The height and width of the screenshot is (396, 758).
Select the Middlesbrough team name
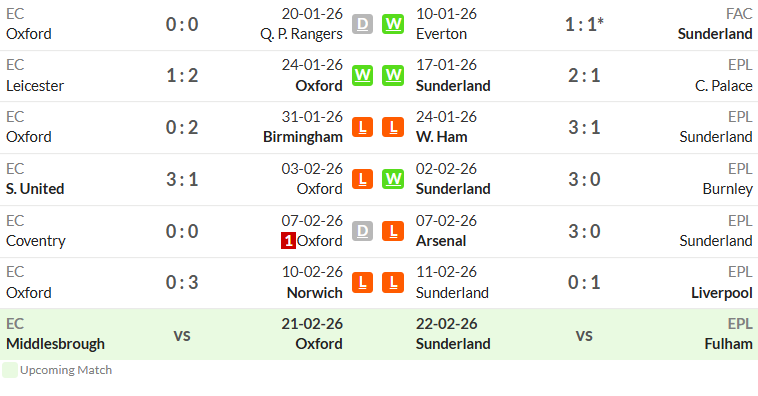(x=55, y=344)
